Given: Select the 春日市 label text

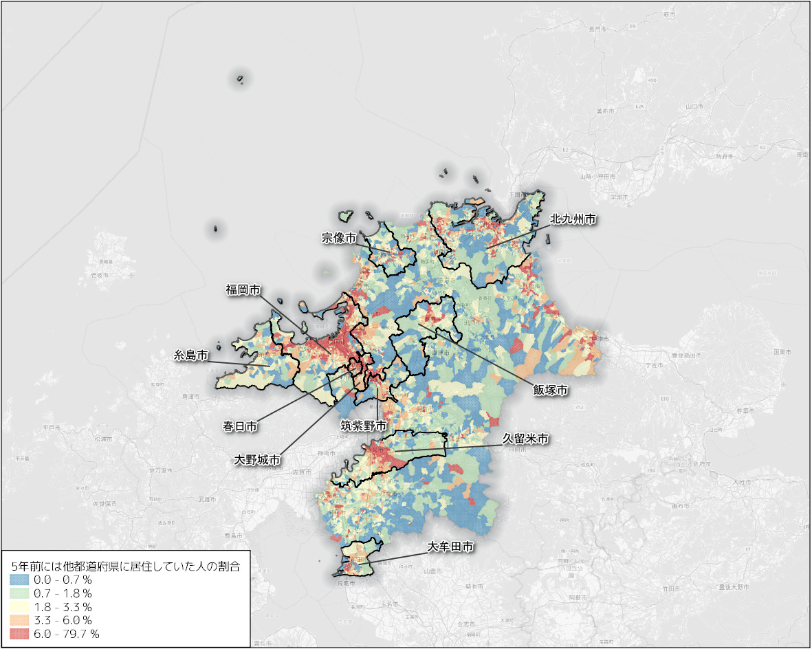Looking at the screenshot, I should 241,427.
